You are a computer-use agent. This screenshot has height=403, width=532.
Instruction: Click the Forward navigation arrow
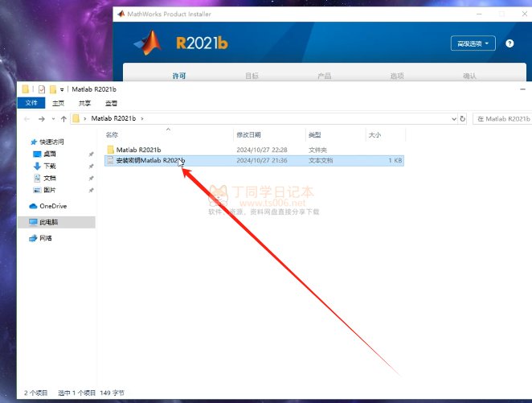[x=42, y=119]
